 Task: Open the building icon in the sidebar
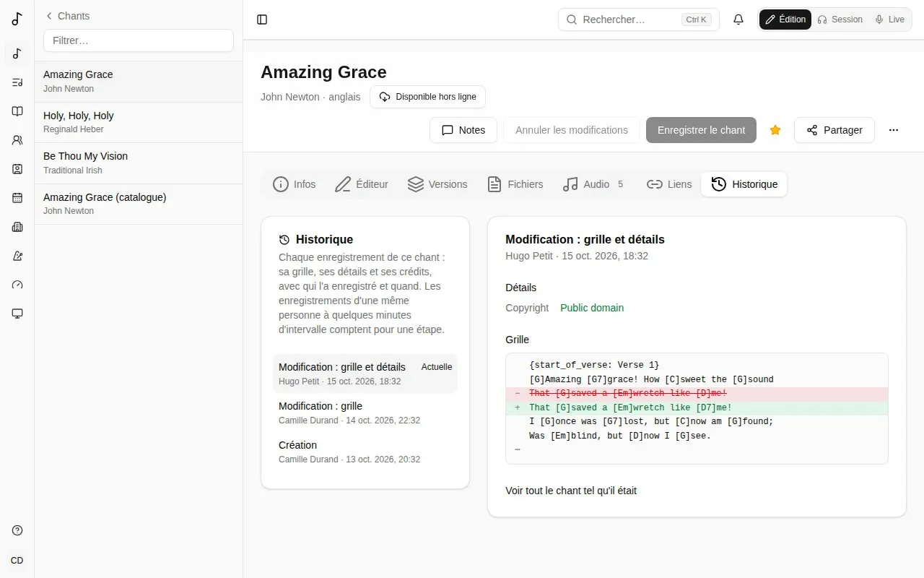pos(17,227)
